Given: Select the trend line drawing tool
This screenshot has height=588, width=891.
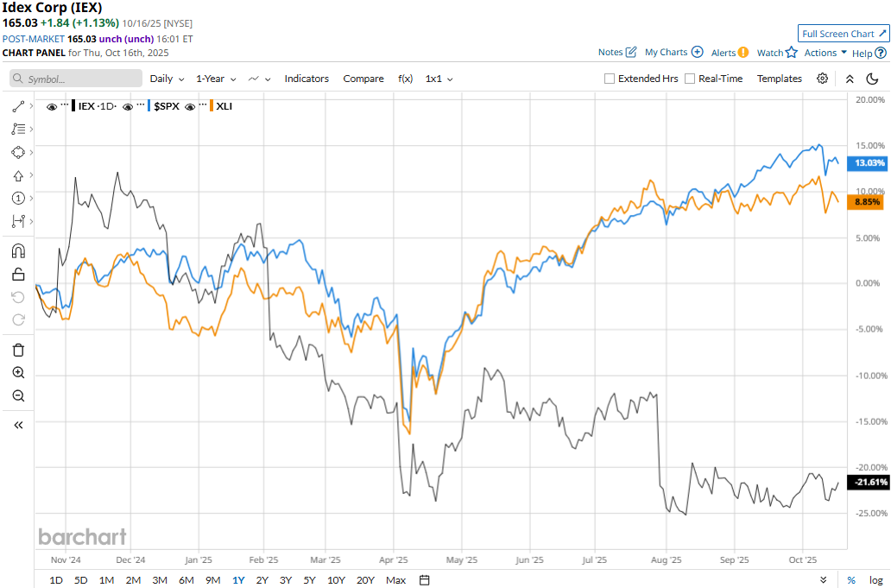Looking at the screenshot, I should pos(17,106).
